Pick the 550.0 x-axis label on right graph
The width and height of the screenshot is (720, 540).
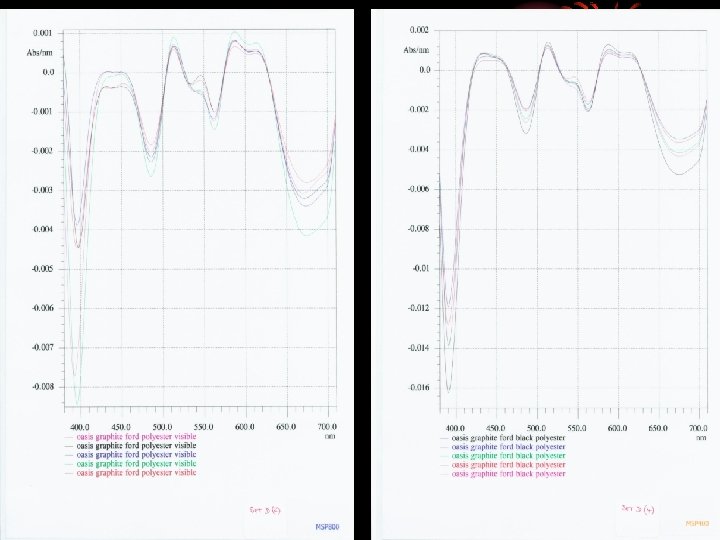tap(577, 428)
